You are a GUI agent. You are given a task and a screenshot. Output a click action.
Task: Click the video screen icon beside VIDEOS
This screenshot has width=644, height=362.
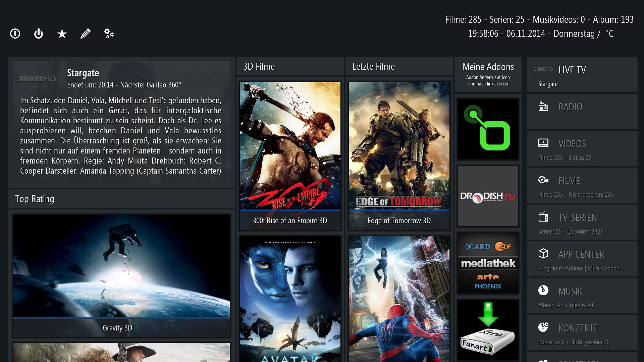[543, 143]
